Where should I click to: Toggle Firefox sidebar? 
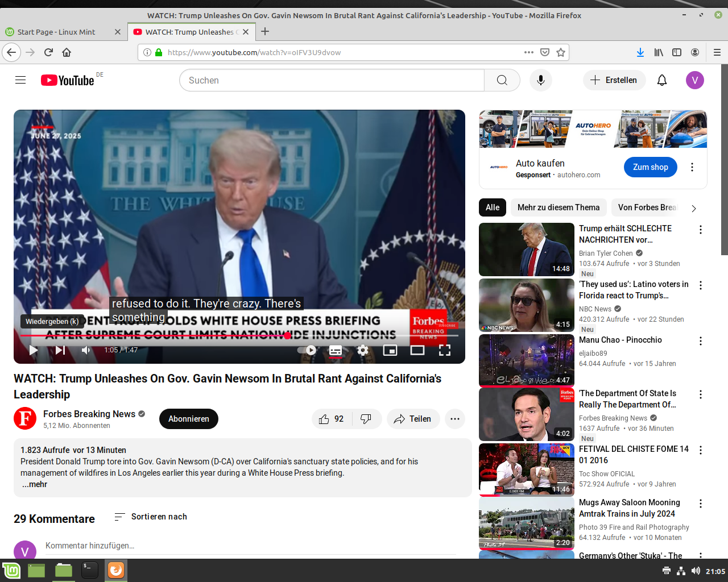pyautogui.click(x=677, y=52)
